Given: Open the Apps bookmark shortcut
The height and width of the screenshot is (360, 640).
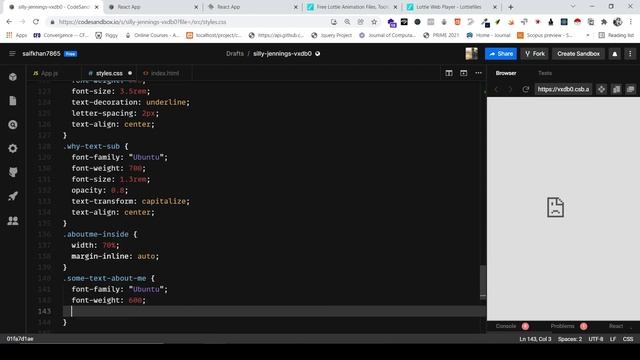Looking at the screenshot, I should tap(16, 36).
